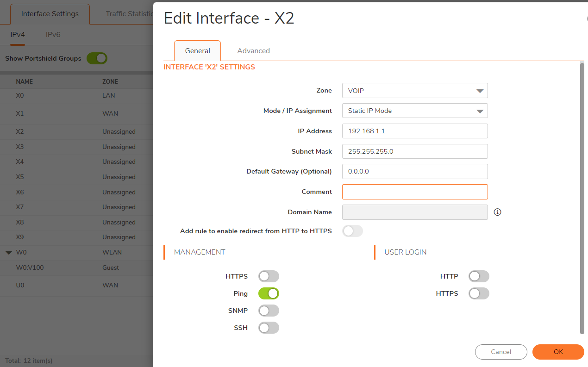Click the WAN zone cell for U0

[110, 286]
